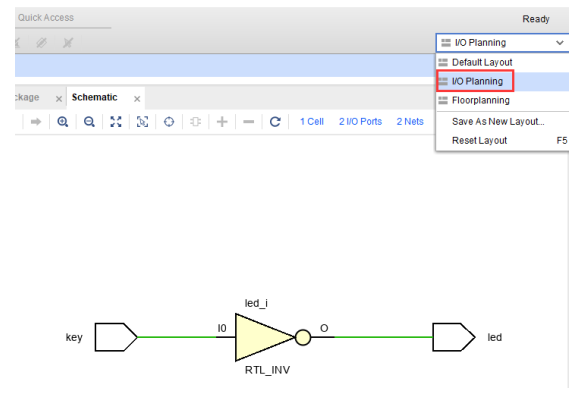Select the RTL_INV inverter cell

click(x=273, y=337)
